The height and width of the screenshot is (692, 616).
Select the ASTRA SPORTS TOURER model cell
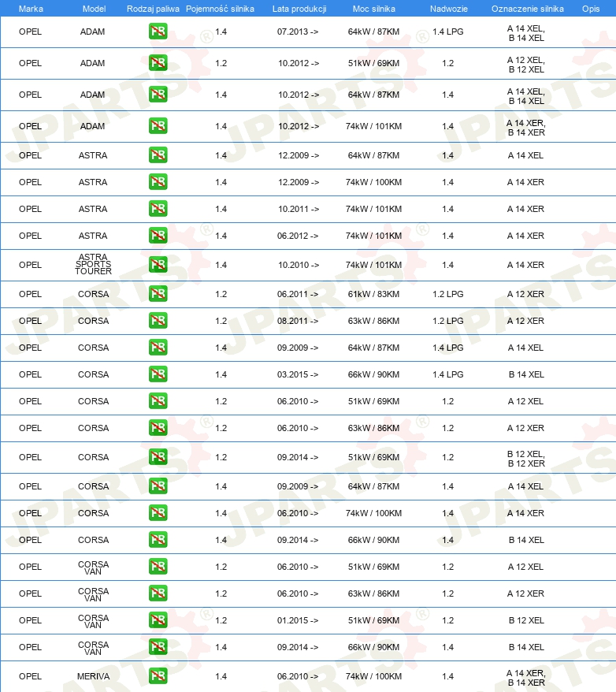pyautogui.click(x=93, y=264)
